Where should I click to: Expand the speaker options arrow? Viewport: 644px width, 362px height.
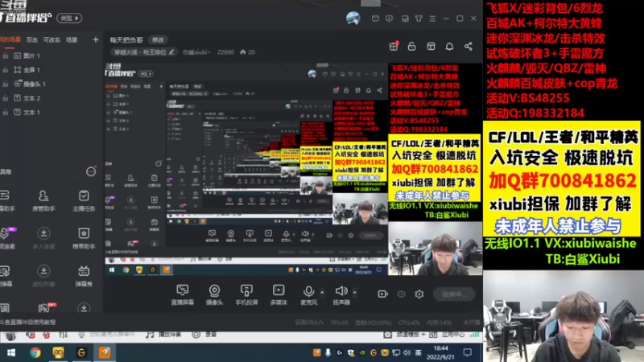[354, 292]
